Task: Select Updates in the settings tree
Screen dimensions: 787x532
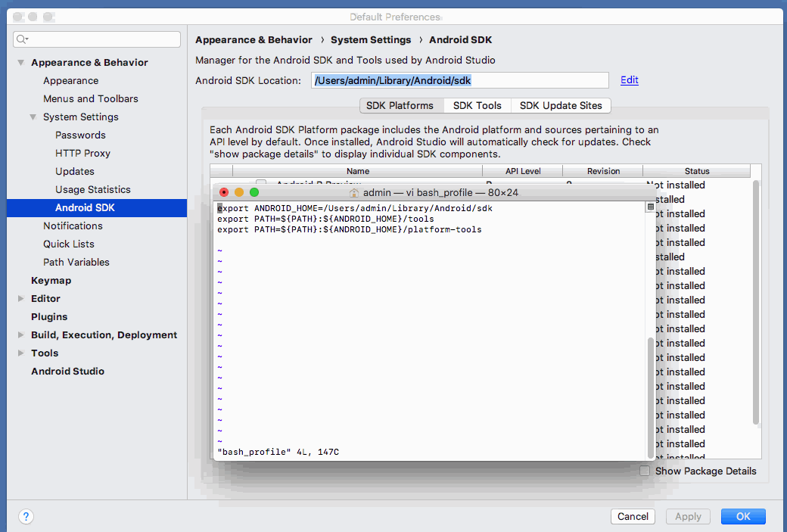Action: (75, 171)
